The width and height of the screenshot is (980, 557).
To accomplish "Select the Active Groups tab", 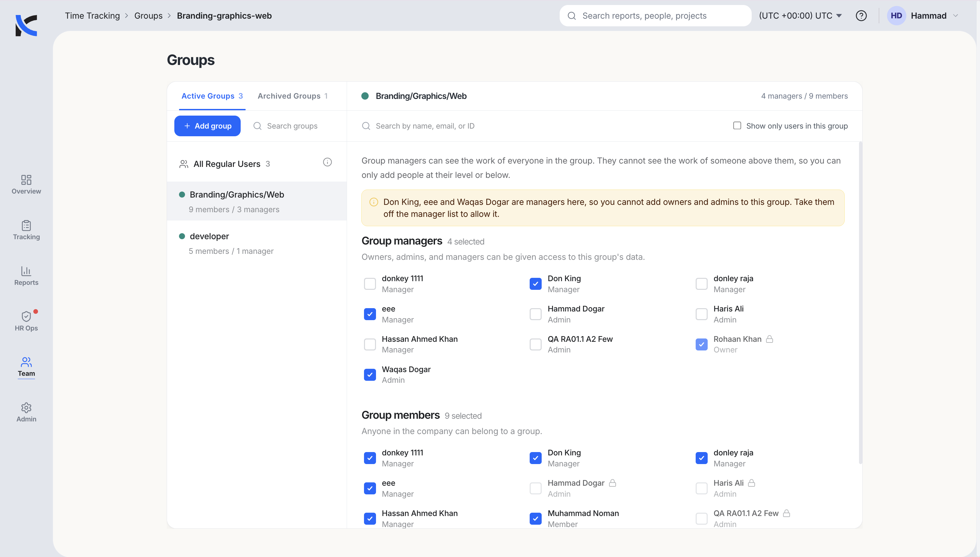I will [212, 96].
